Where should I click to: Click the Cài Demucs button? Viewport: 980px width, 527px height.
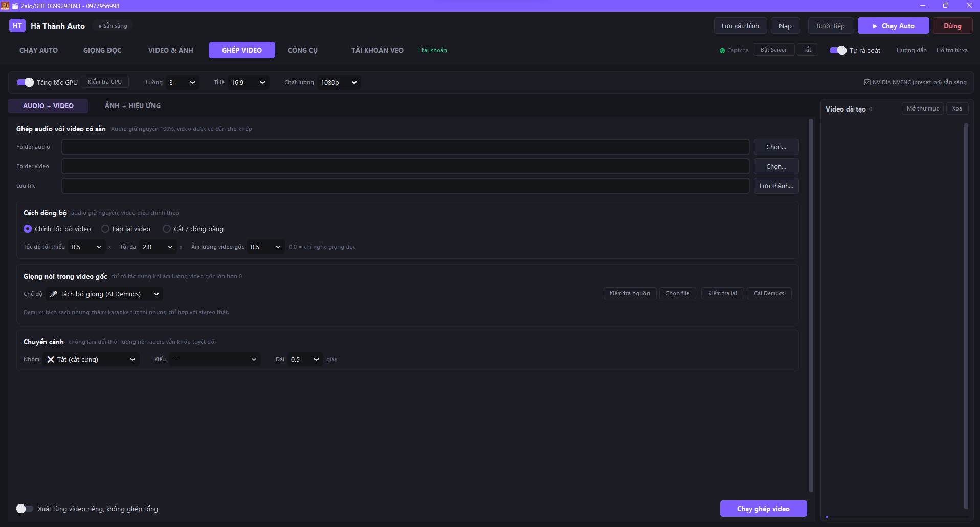coord(769,293)
